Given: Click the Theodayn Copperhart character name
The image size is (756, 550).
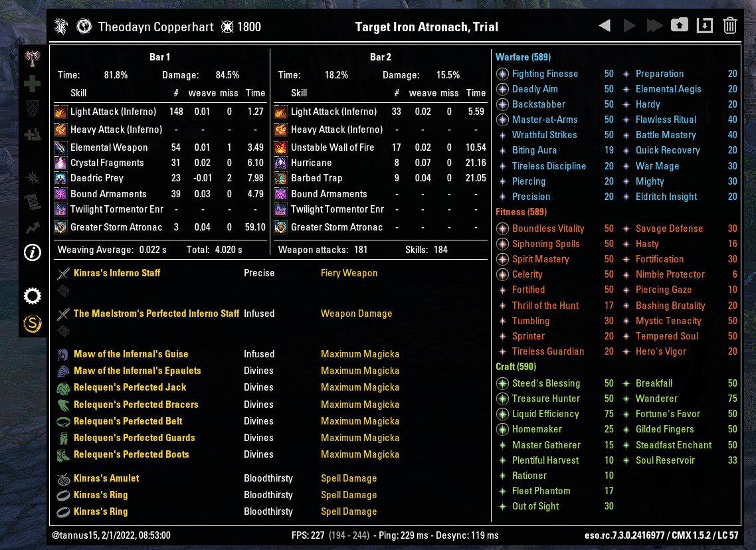Looking at the screenshot, I should [x=155, y=27].
